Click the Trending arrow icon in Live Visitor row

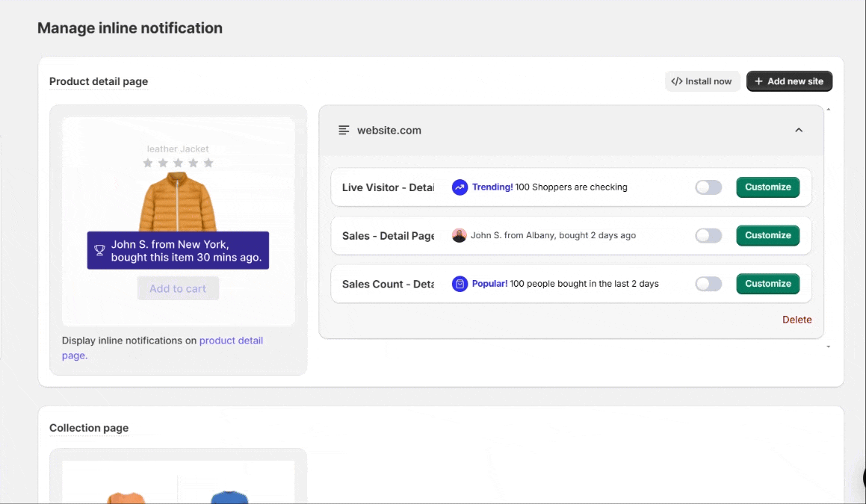click(460, 187)
